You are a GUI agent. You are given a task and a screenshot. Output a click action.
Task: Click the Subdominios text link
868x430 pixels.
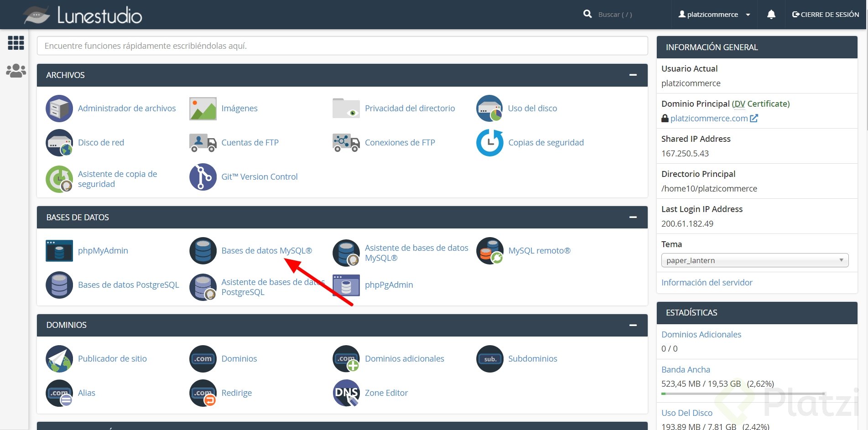(x=533, y=359)
